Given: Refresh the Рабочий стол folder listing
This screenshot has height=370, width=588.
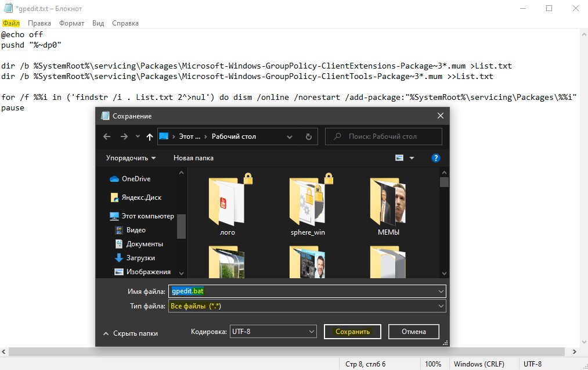Looking at the screenshot, I should click(309, 136).
